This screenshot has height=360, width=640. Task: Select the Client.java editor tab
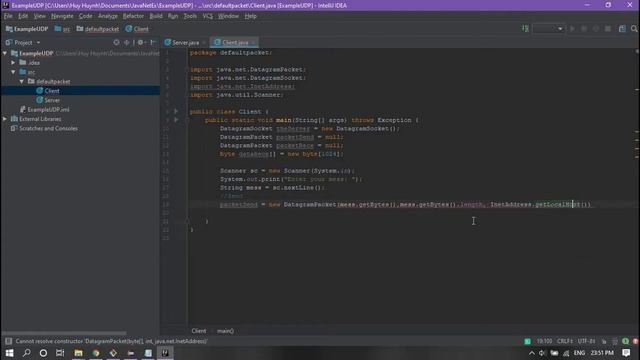235,42
